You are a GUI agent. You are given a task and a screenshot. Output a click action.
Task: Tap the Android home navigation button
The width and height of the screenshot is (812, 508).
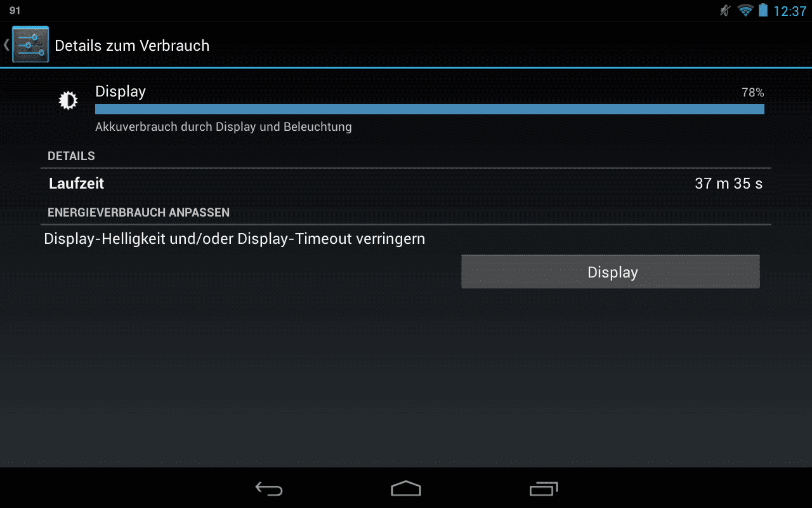click(x=406, y=488)
